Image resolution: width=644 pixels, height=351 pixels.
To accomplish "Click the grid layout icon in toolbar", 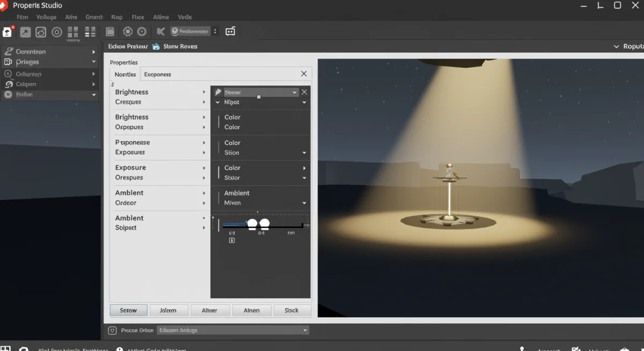I will tap(73, 32).
